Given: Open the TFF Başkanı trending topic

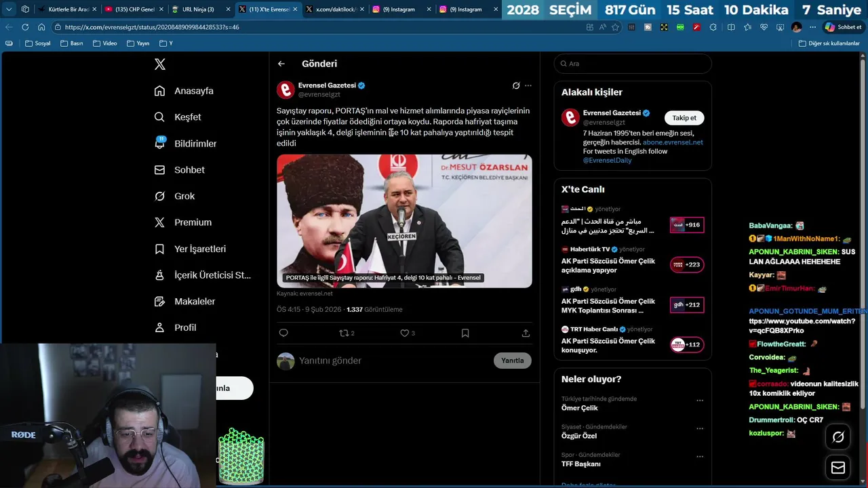Looking at the screenshot, I should tap(581, 464).
